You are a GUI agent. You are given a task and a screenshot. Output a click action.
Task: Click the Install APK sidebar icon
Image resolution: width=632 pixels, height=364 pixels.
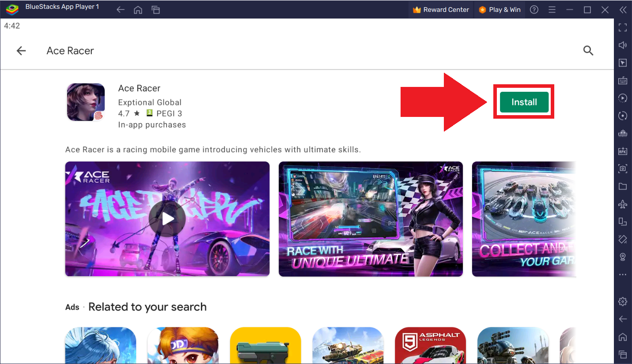[623, 151]
